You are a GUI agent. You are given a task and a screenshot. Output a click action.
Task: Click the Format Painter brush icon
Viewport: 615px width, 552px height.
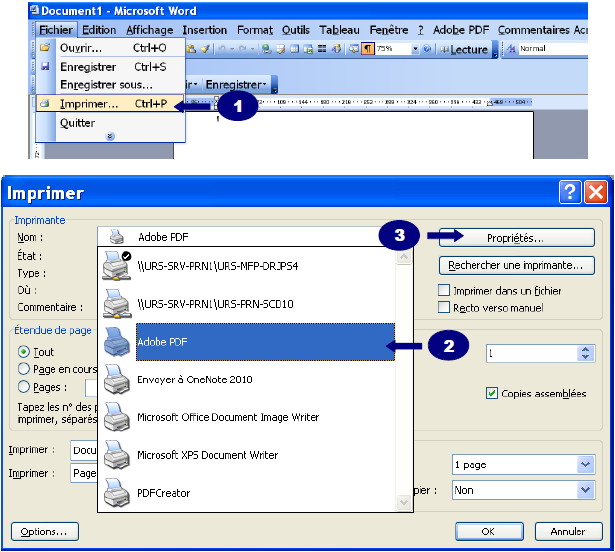pyautogui.click(x=205, y=49)
